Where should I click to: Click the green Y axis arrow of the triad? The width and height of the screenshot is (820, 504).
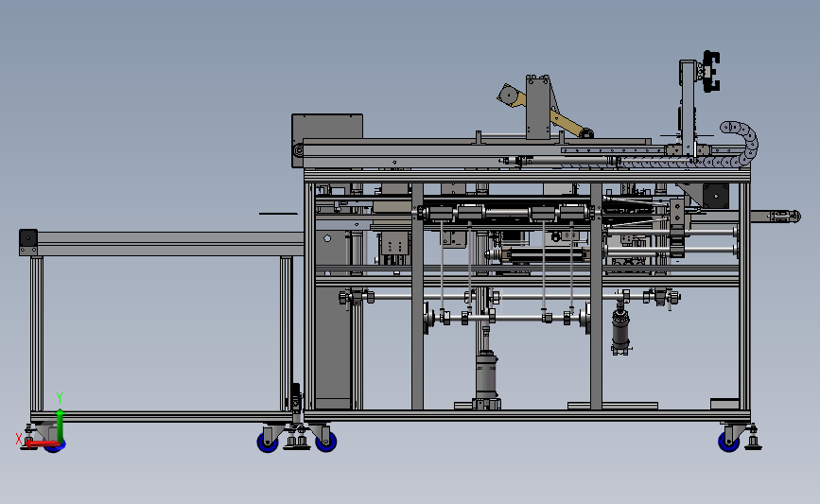coord(60,426)
